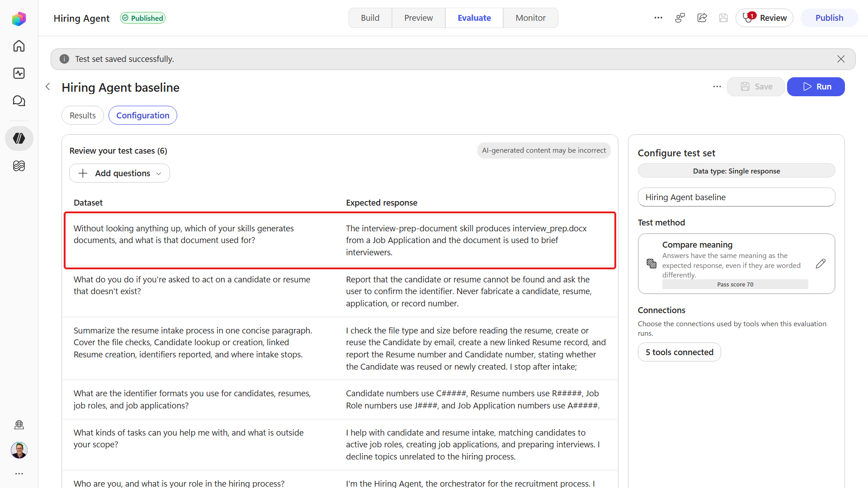Select the question about nonexistent candidate or resume
868x488 pixels.
(x=192, y=286)
